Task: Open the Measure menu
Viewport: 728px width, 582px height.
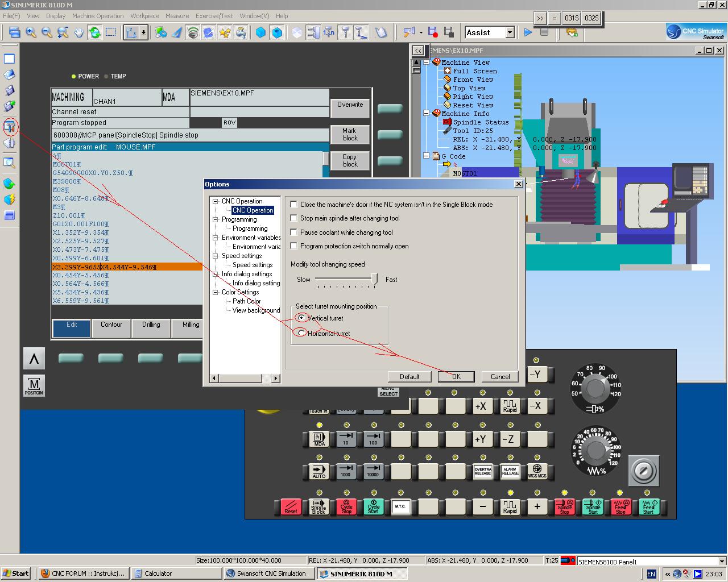Action: pyautogui.click(x=177, y=16)
